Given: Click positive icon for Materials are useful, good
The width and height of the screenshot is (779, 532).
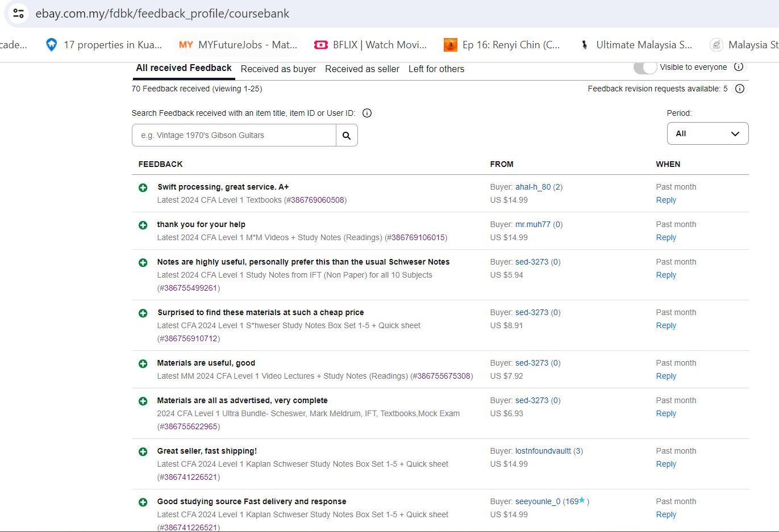Looking at the screenshot, I should [143, 363].
